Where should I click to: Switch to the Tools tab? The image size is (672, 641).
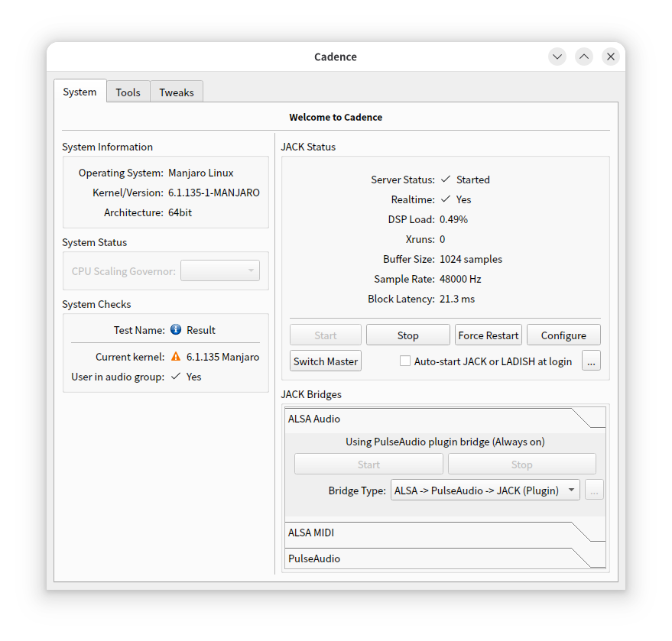tap(128, 92)
